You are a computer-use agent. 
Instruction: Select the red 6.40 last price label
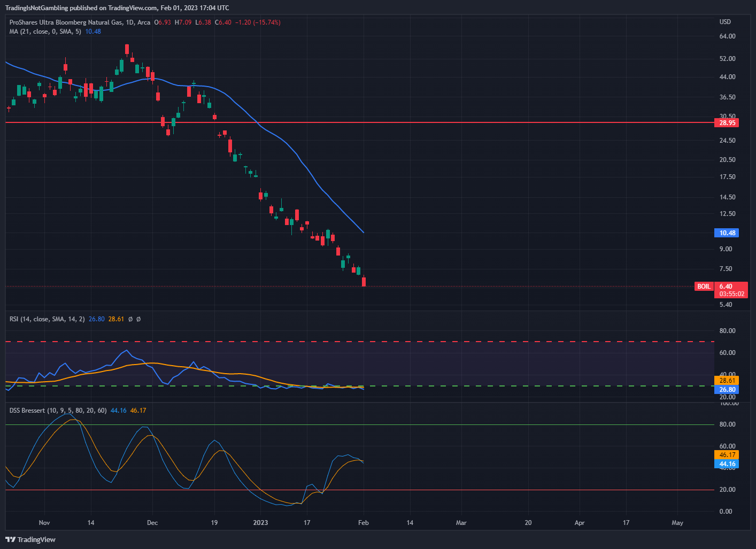click(x=726, y=287)
